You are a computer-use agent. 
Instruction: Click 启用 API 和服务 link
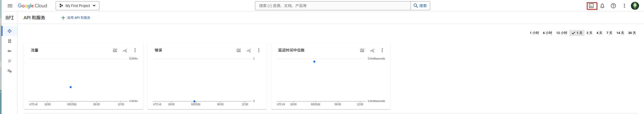click(76, 18)
